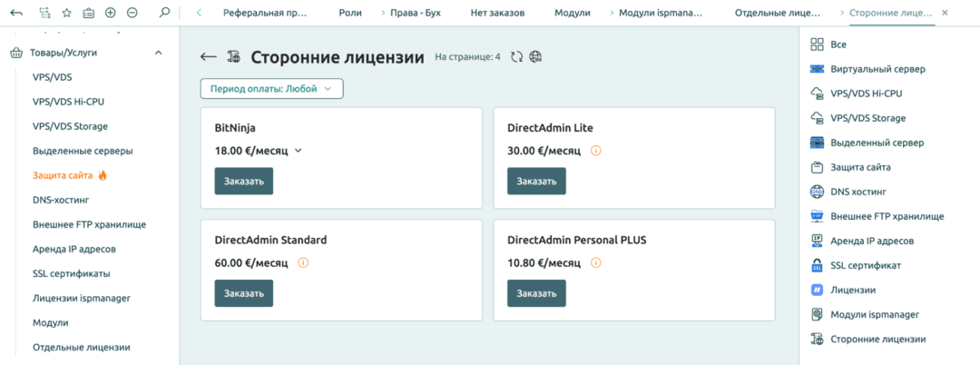This screenshot has width=980, height=365.
Task: Expand BitNinja price period chevron
Action: coord(299,151)
